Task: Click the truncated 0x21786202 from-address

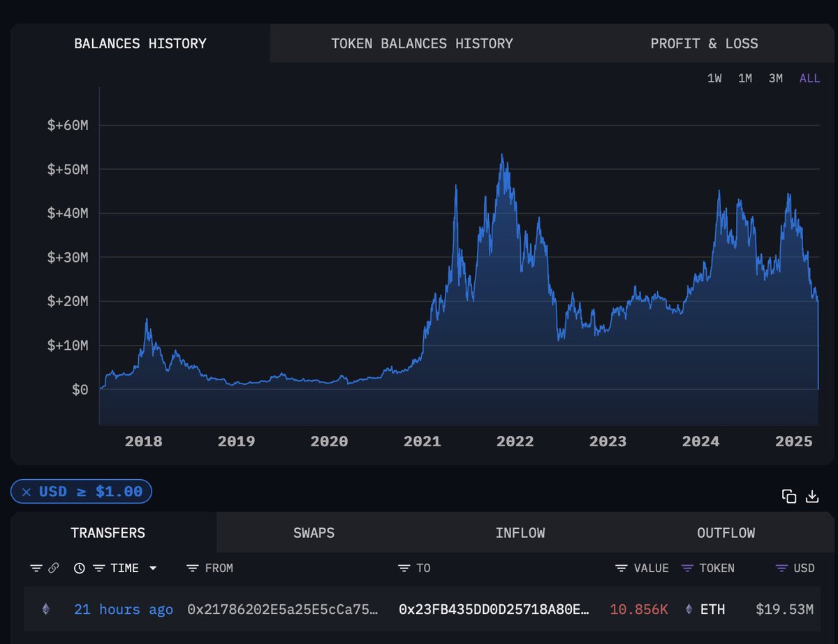Action: (x=281, y=609)
